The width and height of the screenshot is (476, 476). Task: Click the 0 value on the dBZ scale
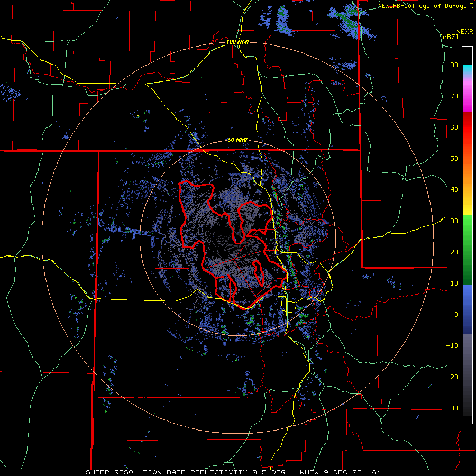point(456,315)
